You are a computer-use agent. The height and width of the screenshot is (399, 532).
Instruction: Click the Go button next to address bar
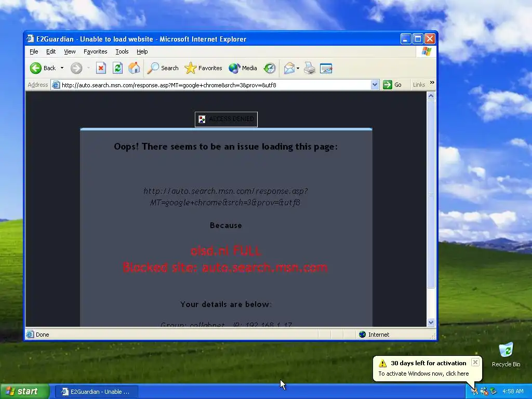click(392, 85)
